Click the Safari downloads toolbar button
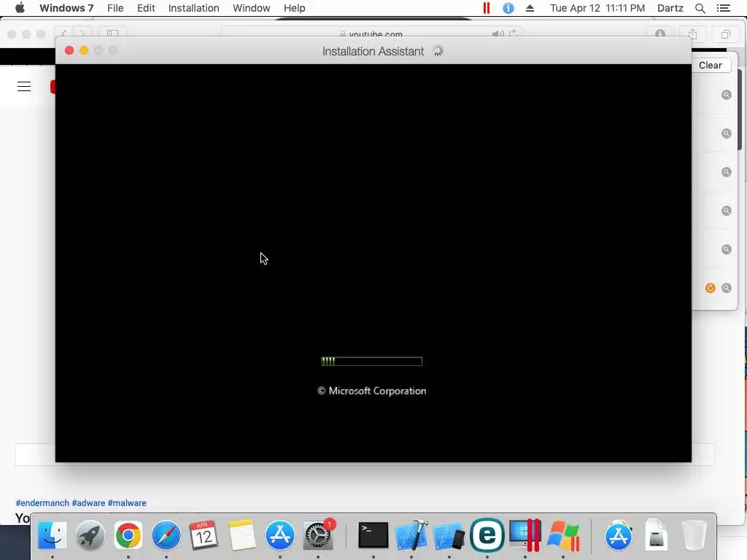This screenshot has width=747, height=560. pyautogui.click(x=659, y=34)
